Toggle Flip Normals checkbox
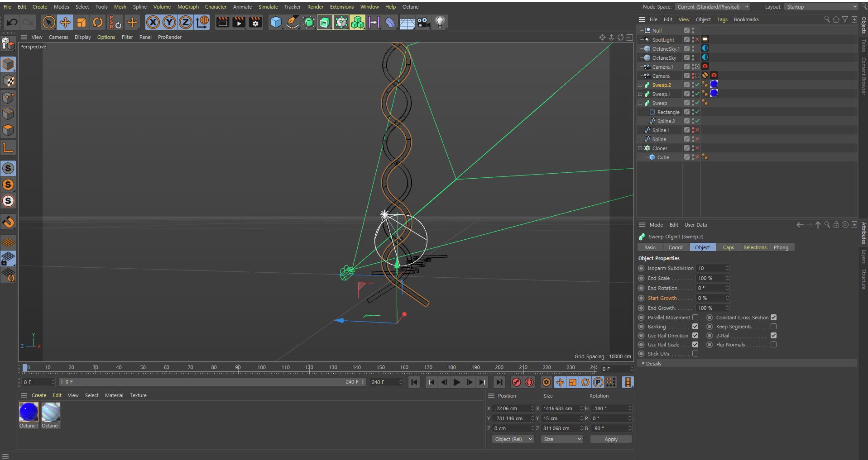The height and width of the screenshot is (460, 868). 773,345
